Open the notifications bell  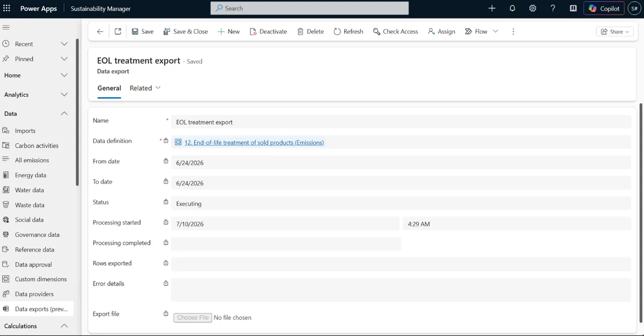point(512,9)
